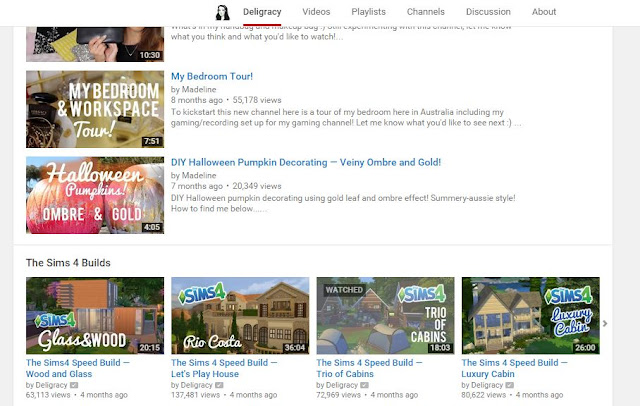
Task: Open Trio of Cabins speed build title
Action: click(x=369, y=368)
